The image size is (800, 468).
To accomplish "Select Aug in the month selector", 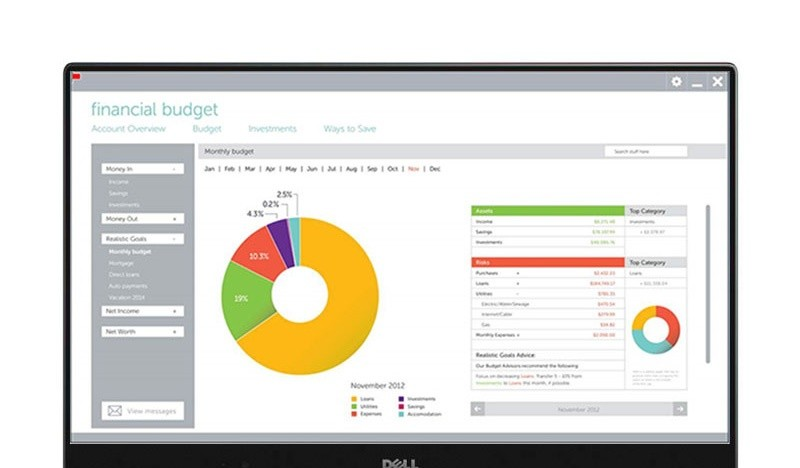I will pos(352,169).
